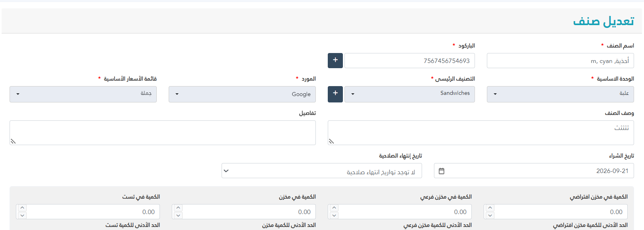The image size is (644, 230).
Task: Click resize handle of تفاصيل textarea
Action: [13, 141]
